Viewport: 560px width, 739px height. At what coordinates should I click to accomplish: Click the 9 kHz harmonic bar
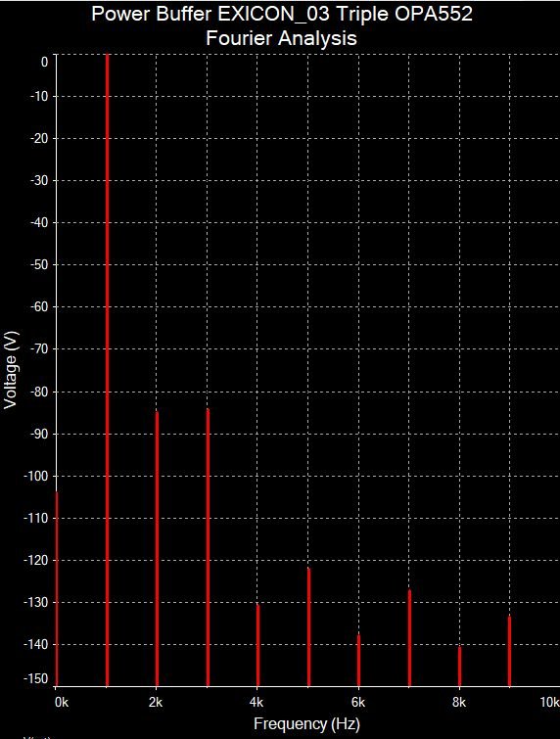pos(509,651)
